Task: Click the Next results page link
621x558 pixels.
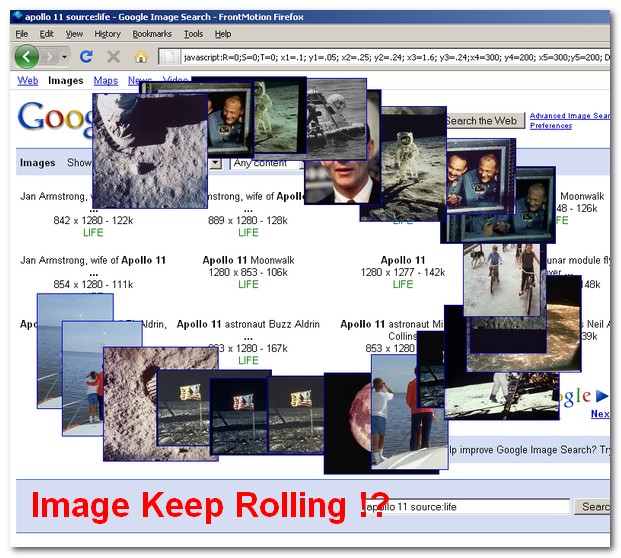Action: [x=600, y=414]
